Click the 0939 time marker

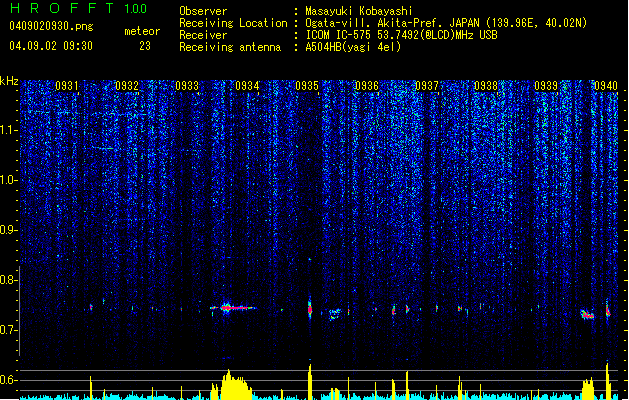pos(546,86)
